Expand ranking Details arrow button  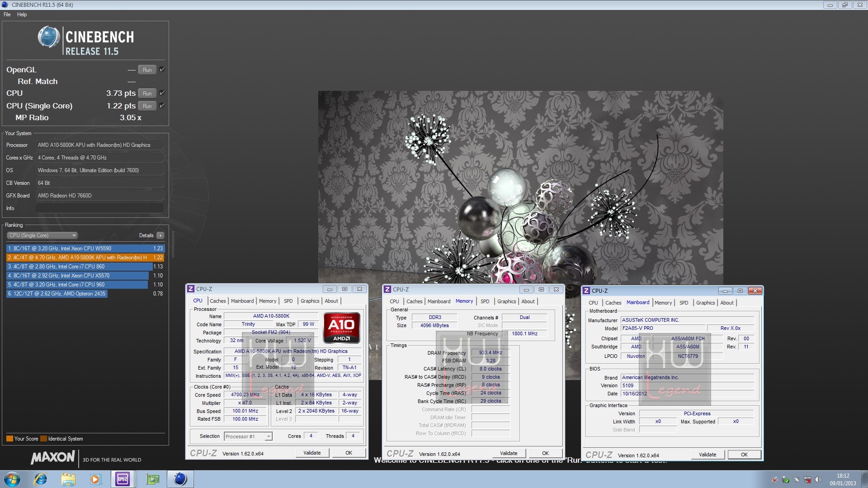click(160, 235)
